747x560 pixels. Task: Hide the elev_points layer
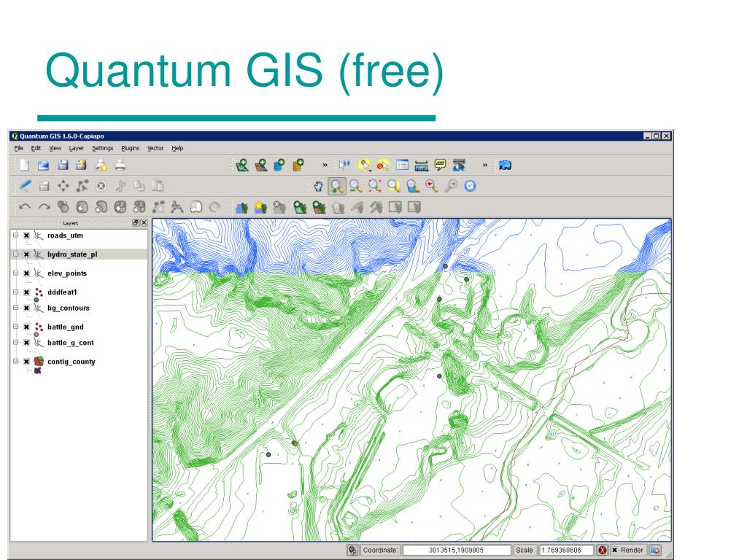click(x=27, y=273)
